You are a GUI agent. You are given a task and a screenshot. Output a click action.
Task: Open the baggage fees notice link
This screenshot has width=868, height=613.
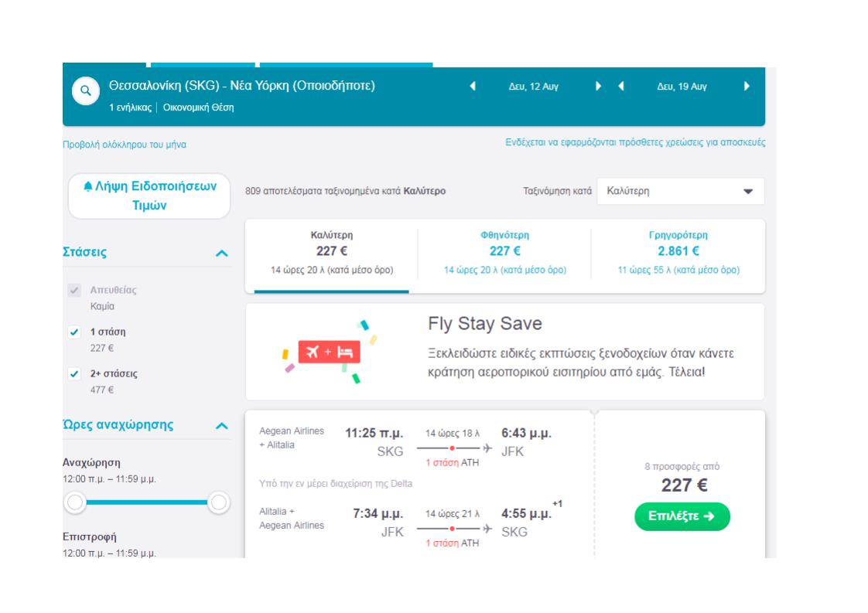click(635, 143)
